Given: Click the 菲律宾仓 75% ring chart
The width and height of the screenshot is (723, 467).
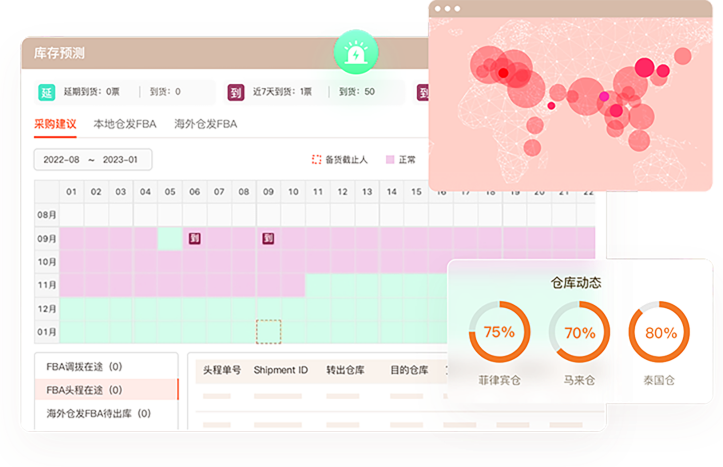Looking at the screenshot, I should coord(499,331).
